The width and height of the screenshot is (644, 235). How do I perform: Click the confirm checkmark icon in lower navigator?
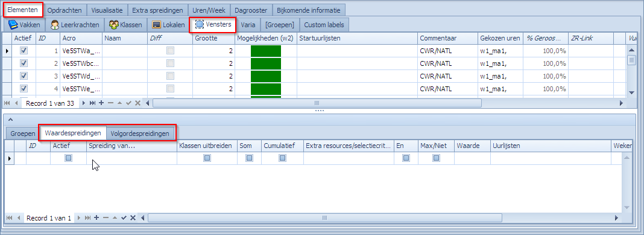[x=124, y=217]
